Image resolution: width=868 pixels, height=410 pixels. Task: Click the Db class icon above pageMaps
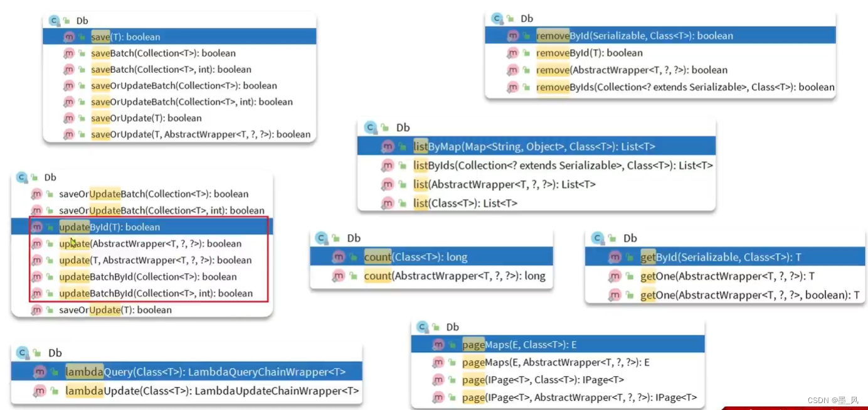[421, 327]
